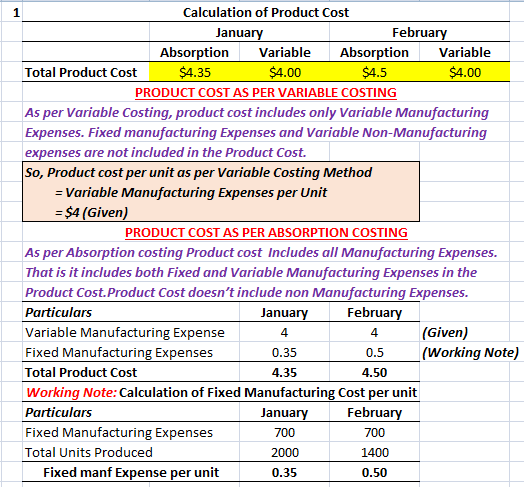The image size is (524, 487).
Task: Select January value 4 for variable expense
Action: tap(284, 333)
